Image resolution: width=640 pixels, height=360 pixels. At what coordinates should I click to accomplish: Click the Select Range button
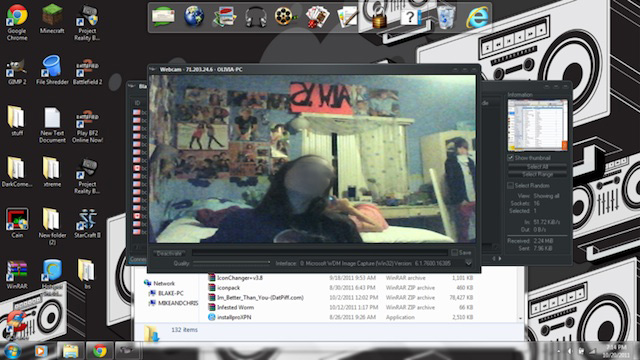tap(537, 174)
